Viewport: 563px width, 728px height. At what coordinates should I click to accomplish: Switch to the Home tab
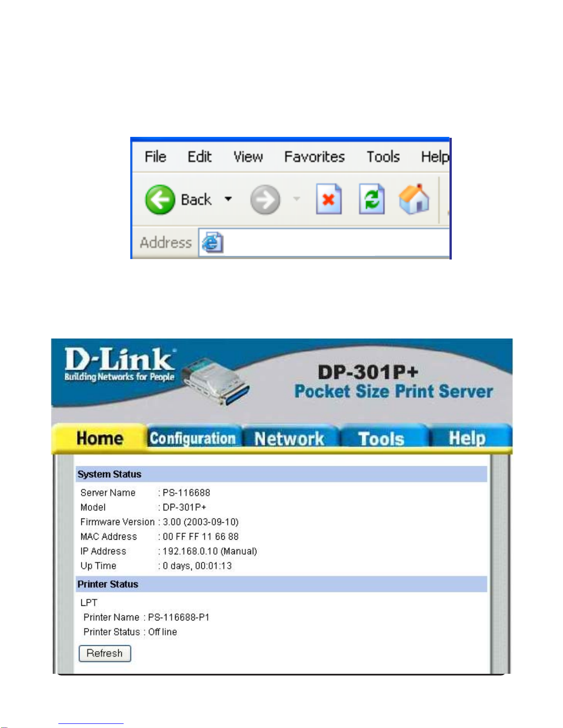pyautogui.click(x=99, y=438)
